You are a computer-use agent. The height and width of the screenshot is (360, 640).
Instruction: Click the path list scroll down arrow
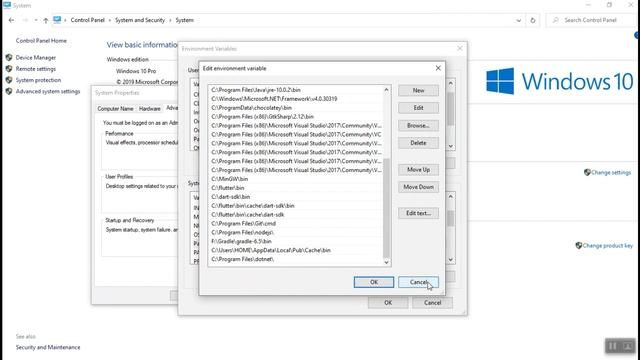387,262
